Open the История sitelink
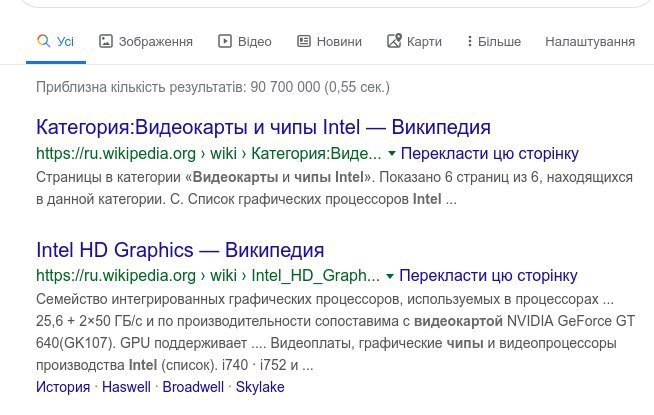The height and width of the screenshot is (415, 654). coord(63,387)
